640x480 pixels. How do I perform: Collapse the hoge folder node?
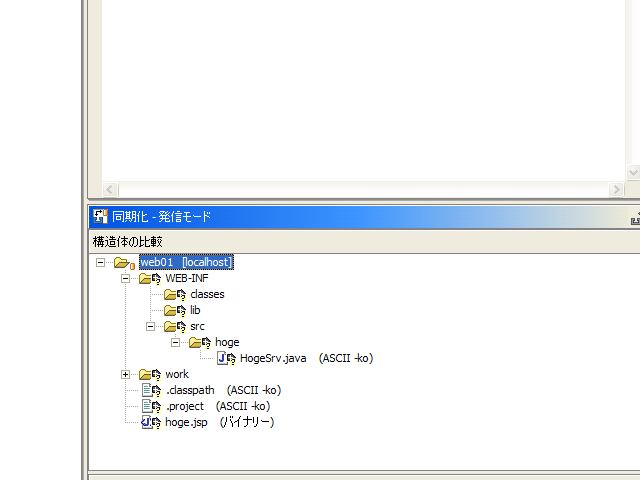[x=176, y=342]
